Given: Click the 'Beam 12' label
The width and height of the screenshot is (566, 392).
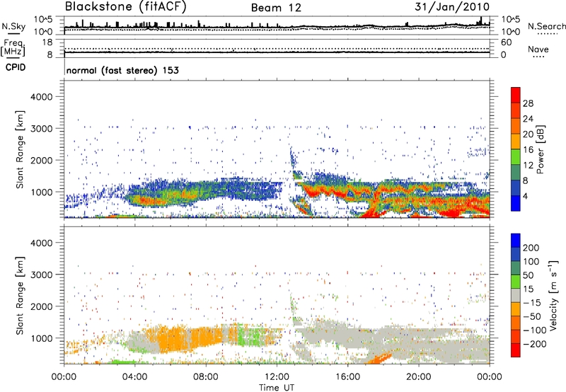Looking at the screenshot, I should click(276, 8).
